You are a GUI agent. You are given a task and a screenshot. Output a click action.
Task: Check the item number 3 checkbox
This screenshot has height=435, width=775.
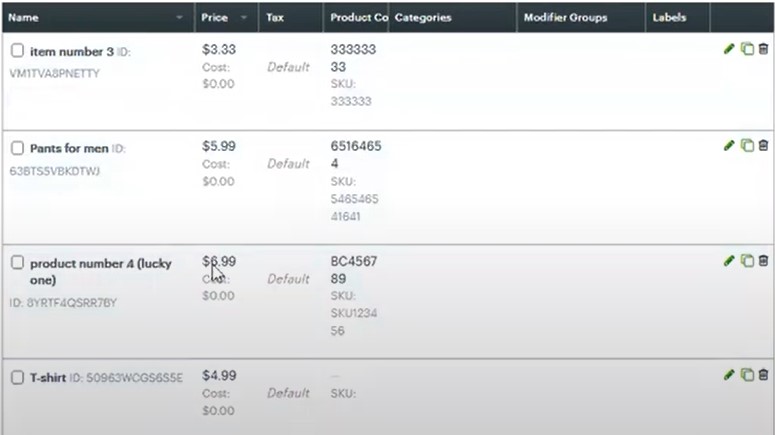point(17,50)
